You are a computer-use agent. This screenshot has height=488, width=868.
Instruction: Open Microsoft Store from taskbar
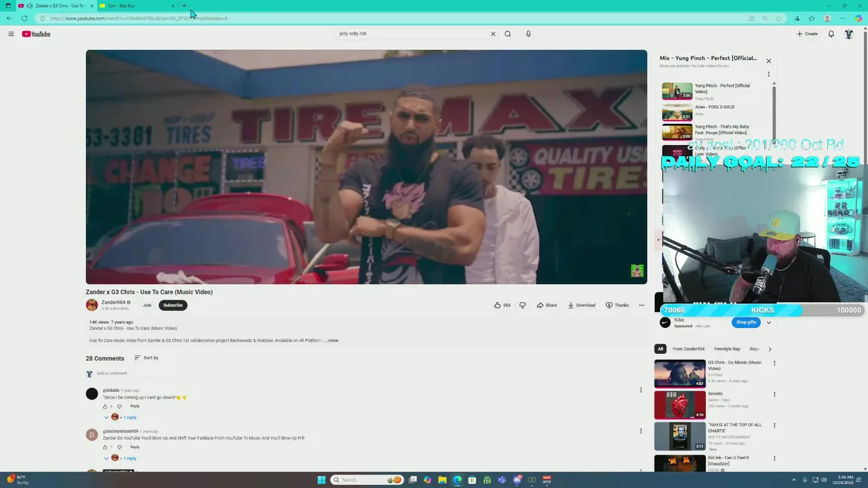click(x=472, y=480)
